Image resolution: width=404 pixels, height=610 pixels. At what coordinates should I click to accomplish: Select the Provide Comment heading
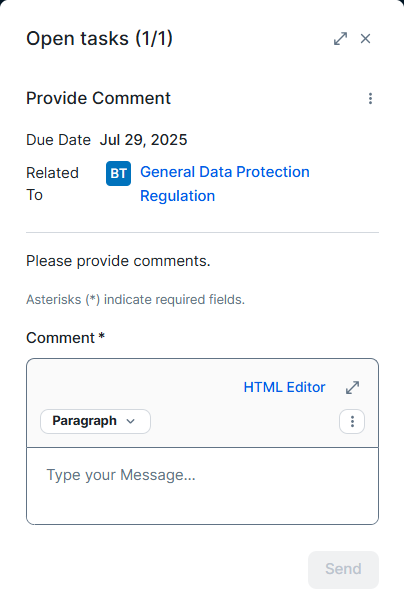[x=98, y=98]
